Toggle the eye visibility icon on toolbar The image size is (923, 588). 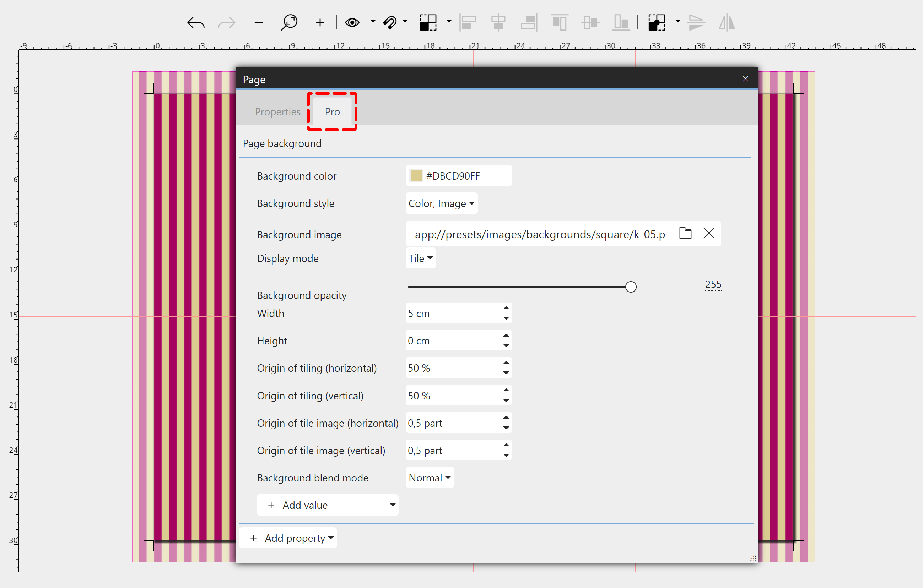[351, 21]
